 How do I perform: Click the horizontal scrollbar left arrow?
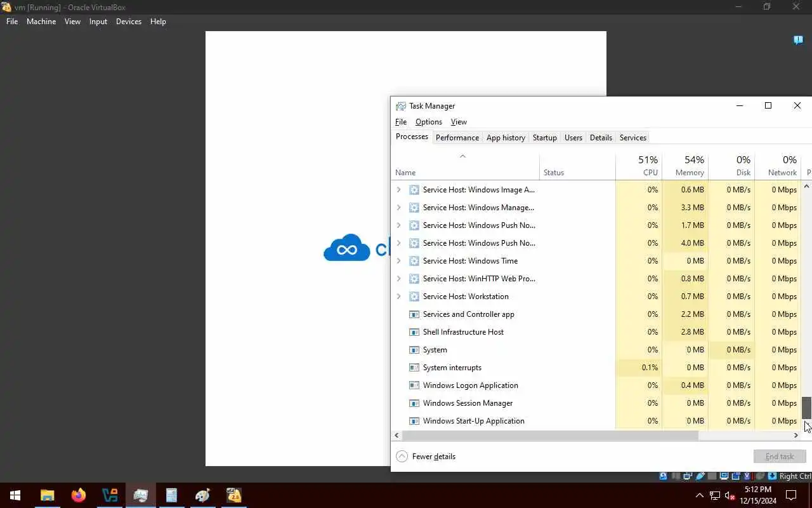397,436
